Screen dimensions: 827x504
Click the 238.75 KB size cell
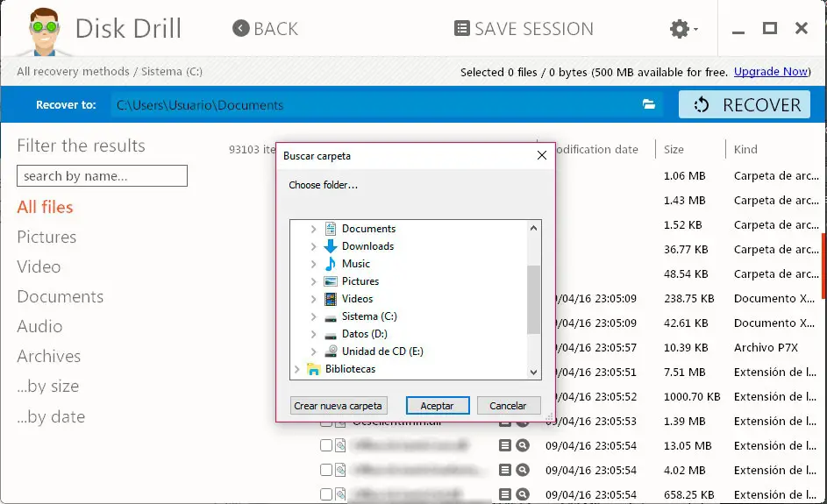[x=688, y=298]
